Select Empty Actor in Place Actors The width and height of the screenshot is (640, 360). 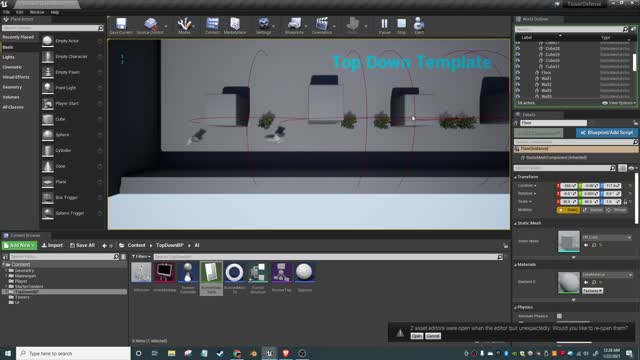(x=72, y=41)
